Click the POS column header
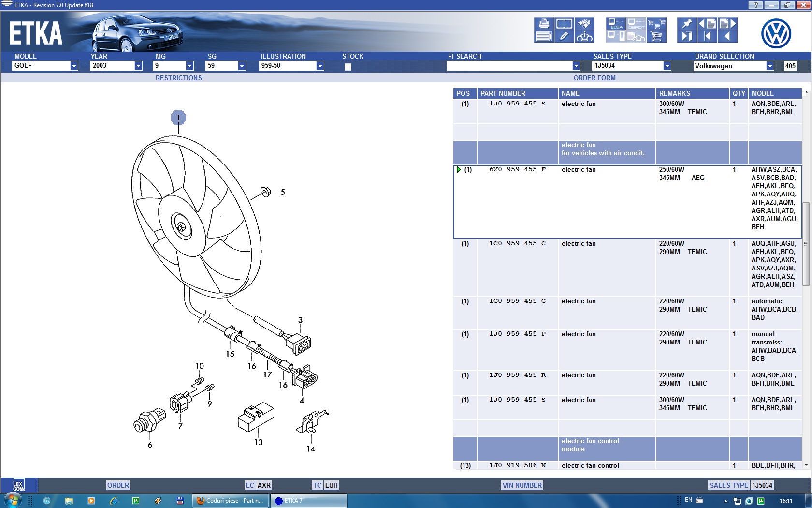 pos(465,93)
